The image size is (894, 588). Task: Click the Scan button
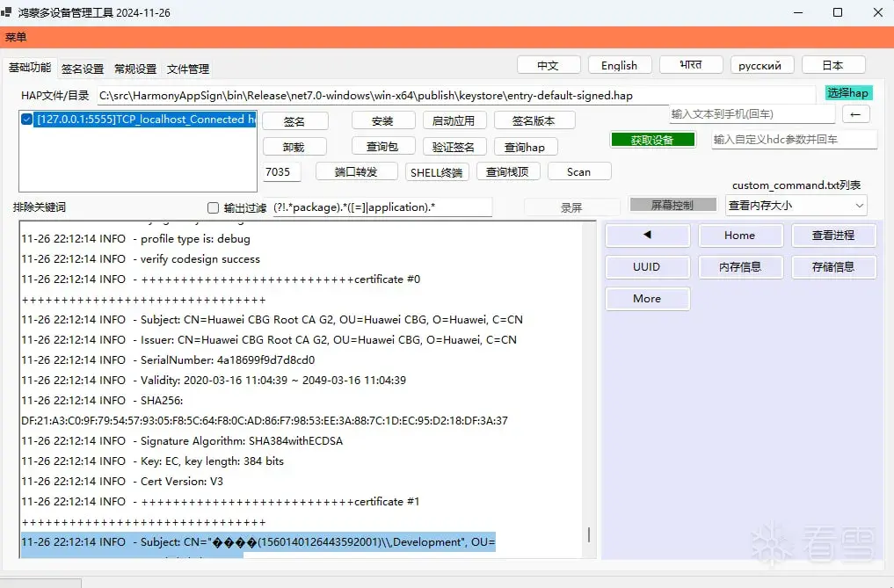(x=579, y=171)
